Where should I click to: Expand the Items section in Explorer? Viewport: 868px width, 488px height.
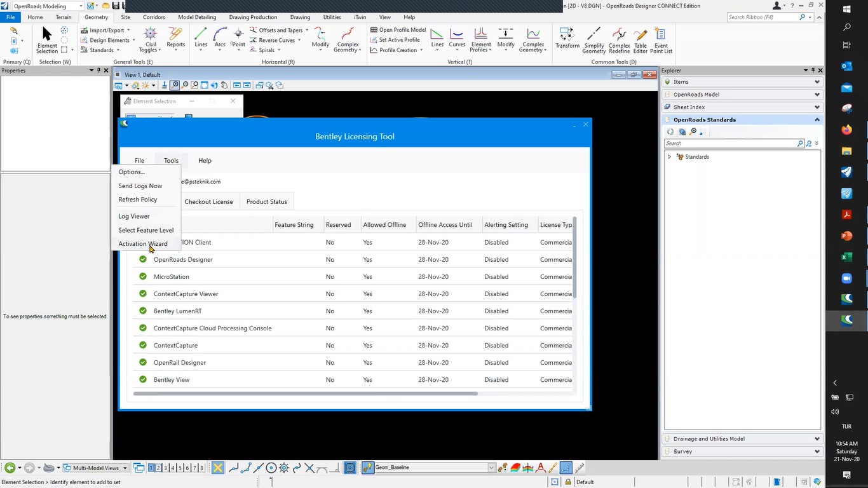click(x=742, y=82)
